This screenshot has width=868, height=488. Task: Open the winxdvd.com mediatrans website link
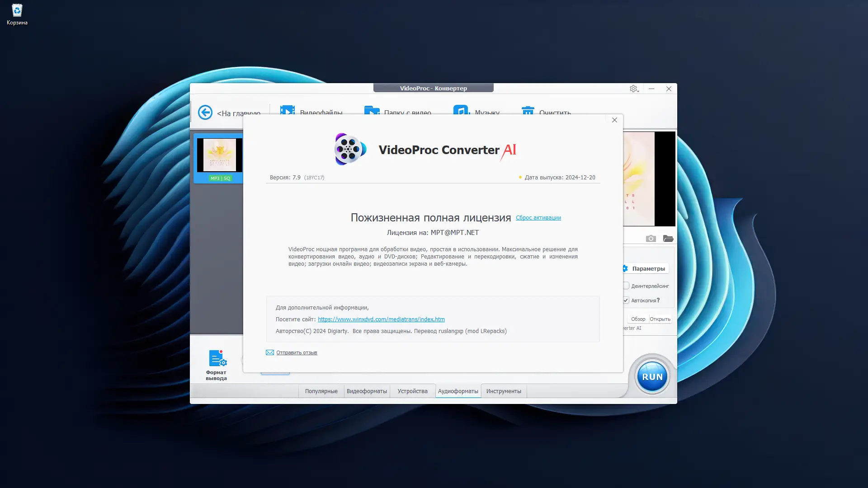tap(381, 319)
